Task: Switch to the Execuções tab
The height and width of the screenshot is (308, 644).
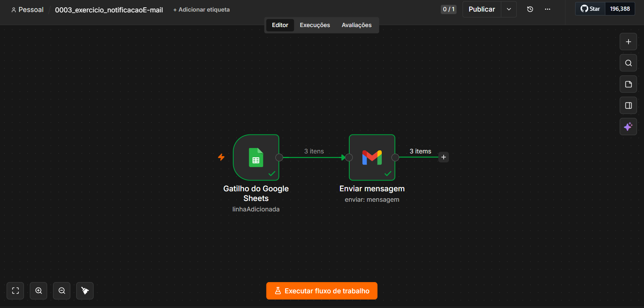Action: click(315, 25)
